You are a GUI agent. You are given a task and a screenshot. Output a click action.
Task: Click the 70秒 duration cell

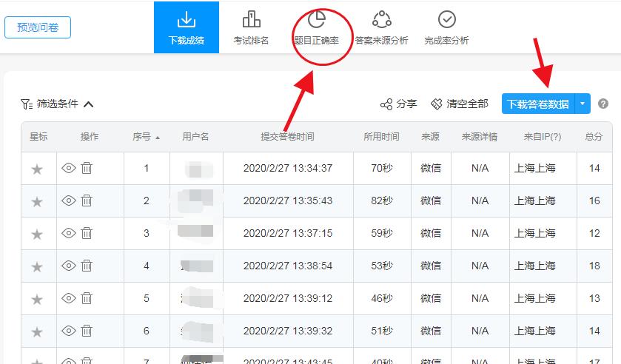(x=382, y=168)
